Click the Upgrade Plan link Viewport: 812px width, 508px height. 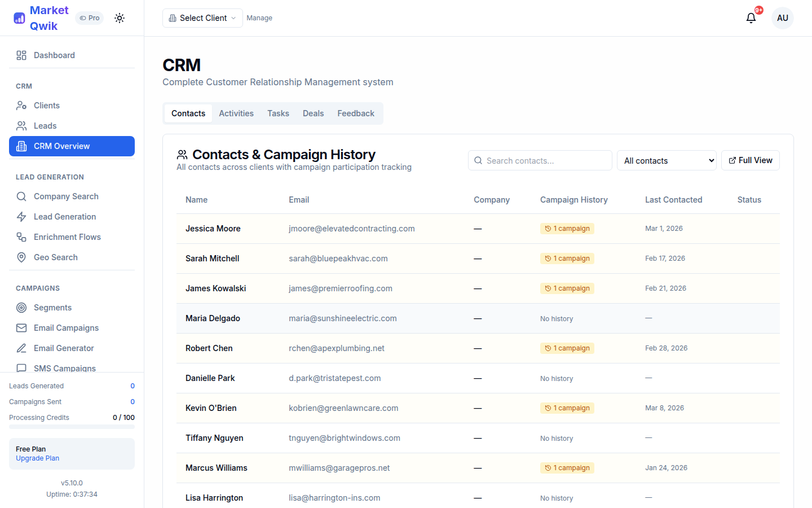[x=37, y=458]
